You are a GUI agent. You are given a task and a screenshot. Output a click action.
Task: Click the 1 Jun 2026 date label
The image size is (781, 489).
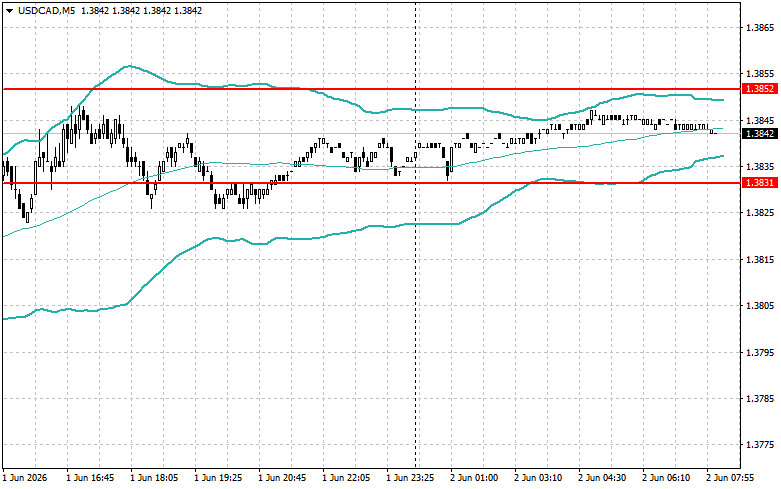[x=25, y=478]
